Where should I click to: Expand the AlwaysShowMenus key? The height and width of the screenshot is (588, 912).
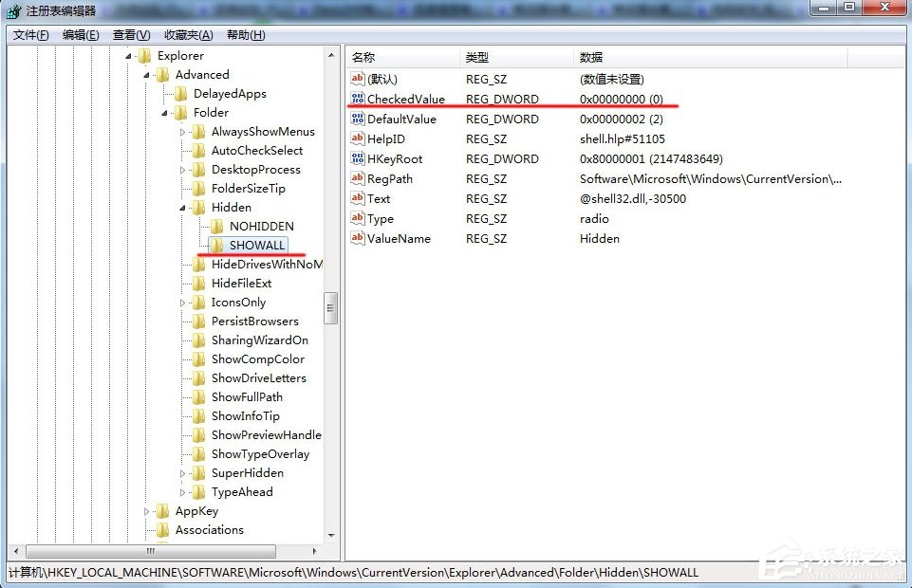pos(181,131)
